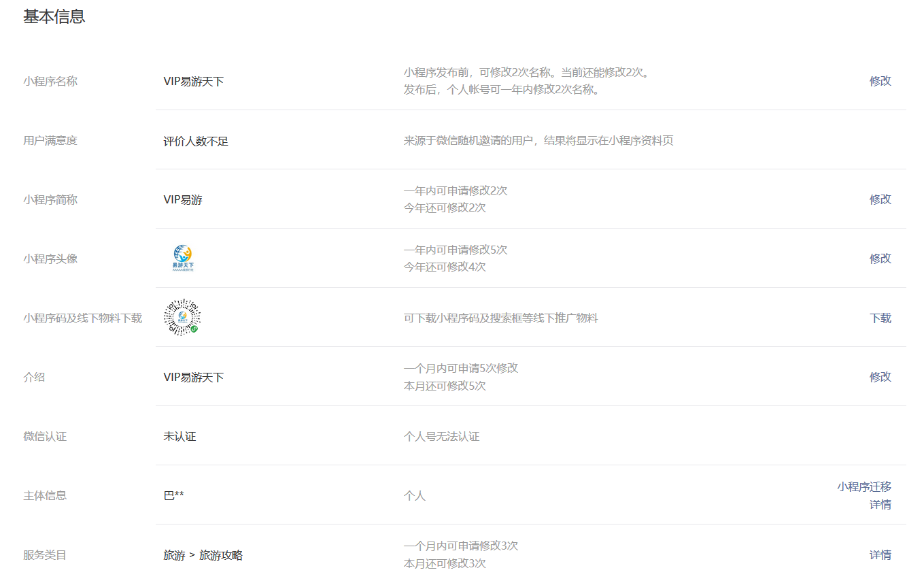The image size is (924, 583).
Task: Click the 个人 subject type text
Action: [415, 496]
